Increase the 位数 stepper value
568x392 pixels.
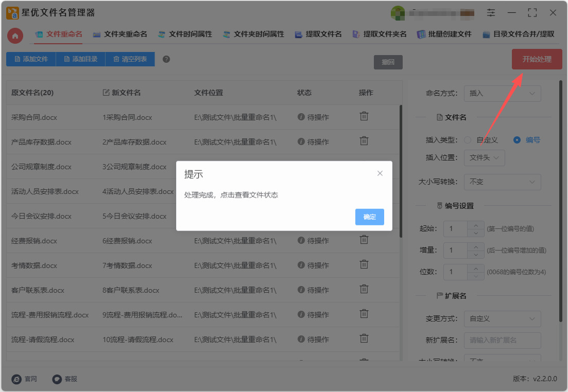point(476,268)
